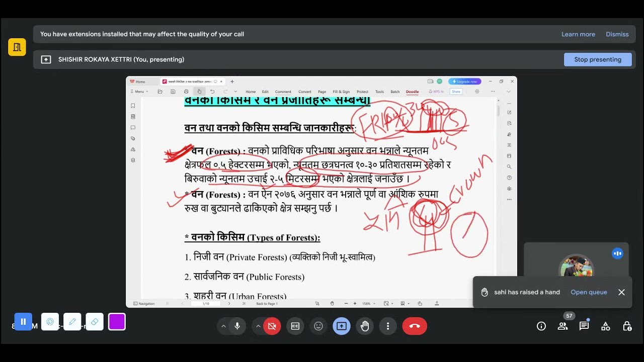
Task: Open the bookmark panel in WPS sidebar
Action: tap(133, 106)
